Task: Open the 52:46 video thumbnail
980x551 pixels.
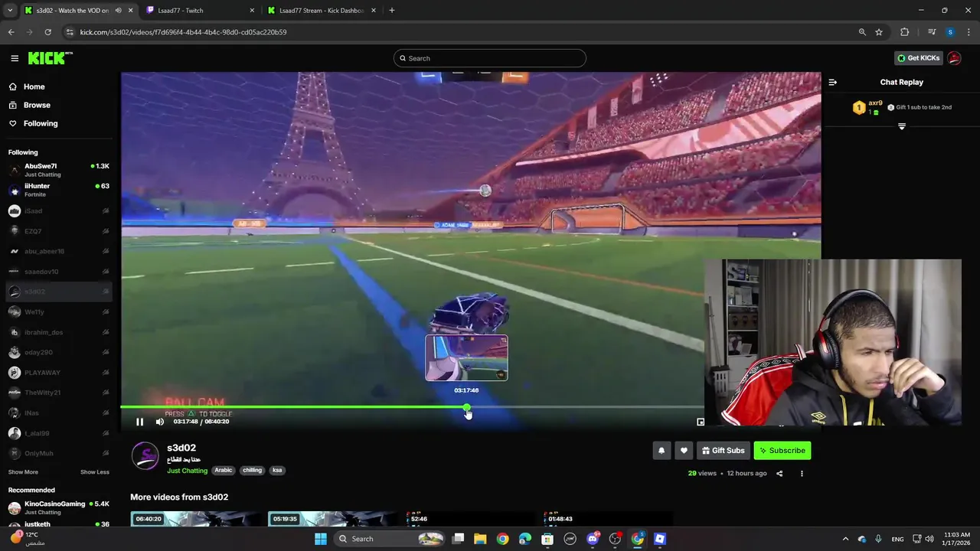Action: point(470,519)
